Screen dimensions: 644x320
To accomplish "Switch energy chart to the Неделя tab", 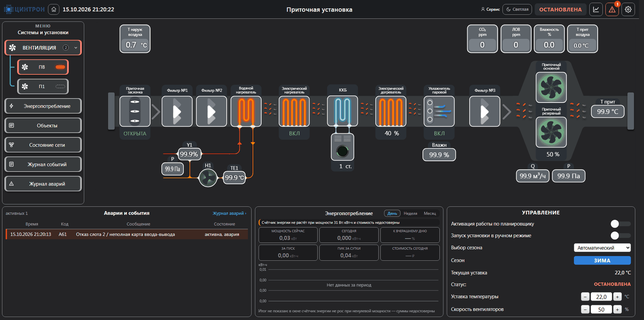I will (x=411, y=213).
